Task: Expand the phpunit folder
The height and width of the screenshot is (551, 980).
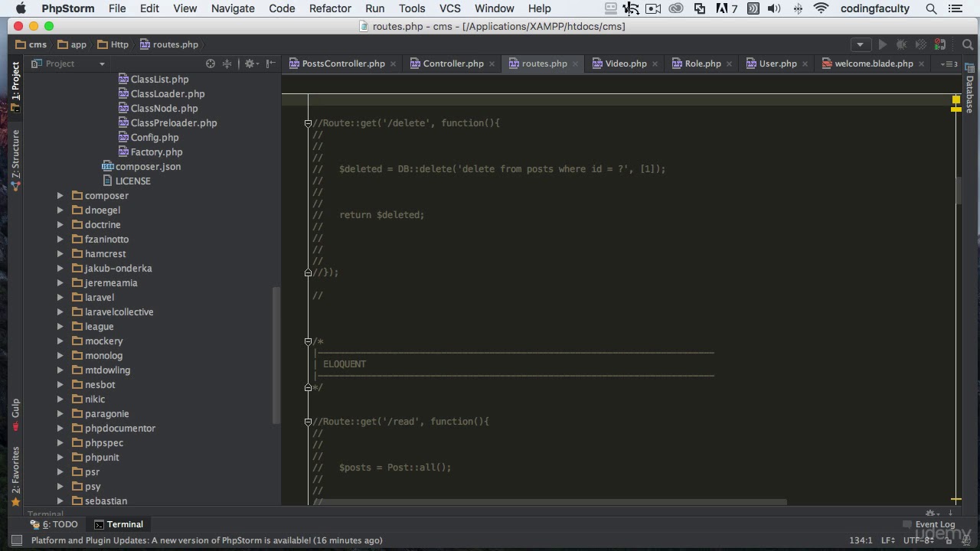Action: [60, 457]
